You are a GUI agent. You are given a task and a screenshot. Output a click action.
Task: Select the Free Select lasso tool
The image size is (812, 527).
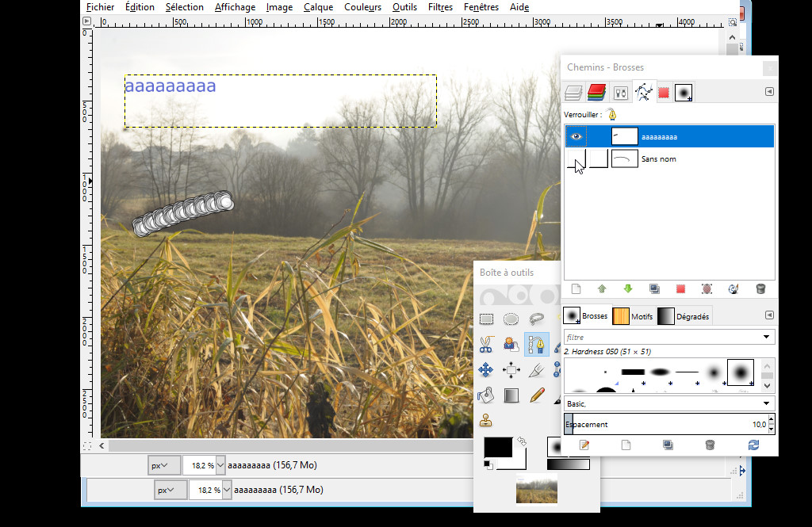tap(537, 319)
